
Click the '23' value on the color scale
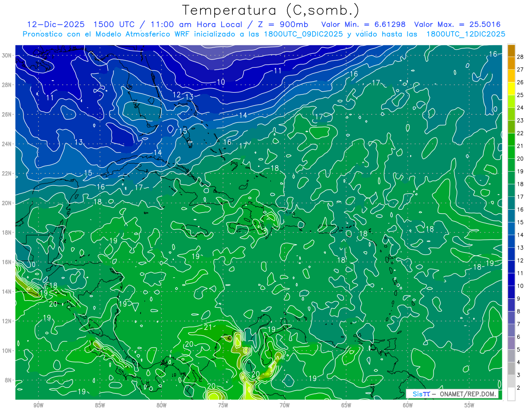pyautogui.click(x=520, y=120)
